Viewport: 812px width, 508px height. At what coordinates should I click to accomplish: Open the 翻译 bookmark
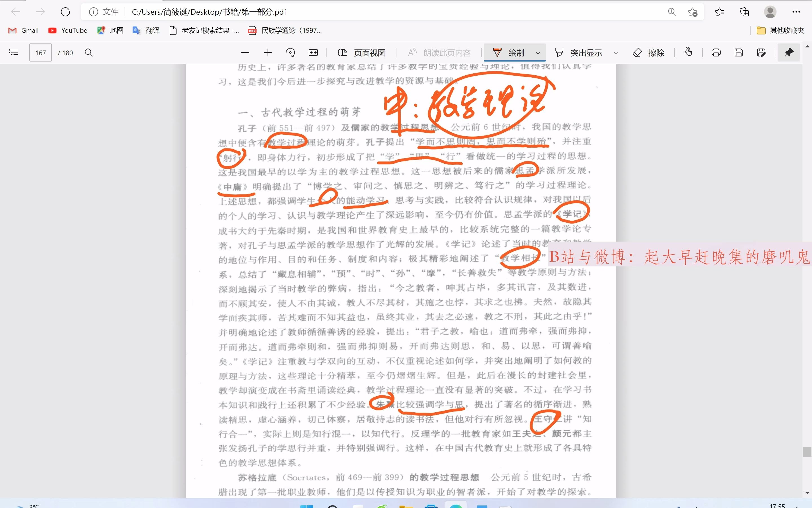pyautogui.click(x=146, y=30)
